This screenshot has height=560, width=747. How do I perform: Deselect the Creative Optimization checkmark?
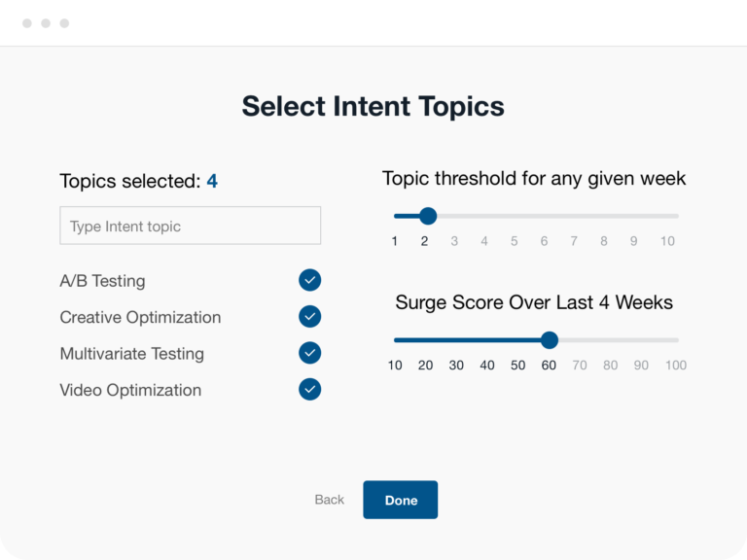coord(309,317)
